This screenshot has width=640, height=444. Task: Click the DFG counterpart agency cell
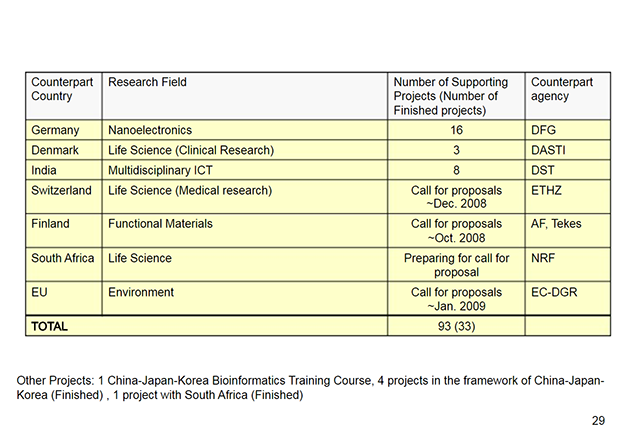(544, 130)
